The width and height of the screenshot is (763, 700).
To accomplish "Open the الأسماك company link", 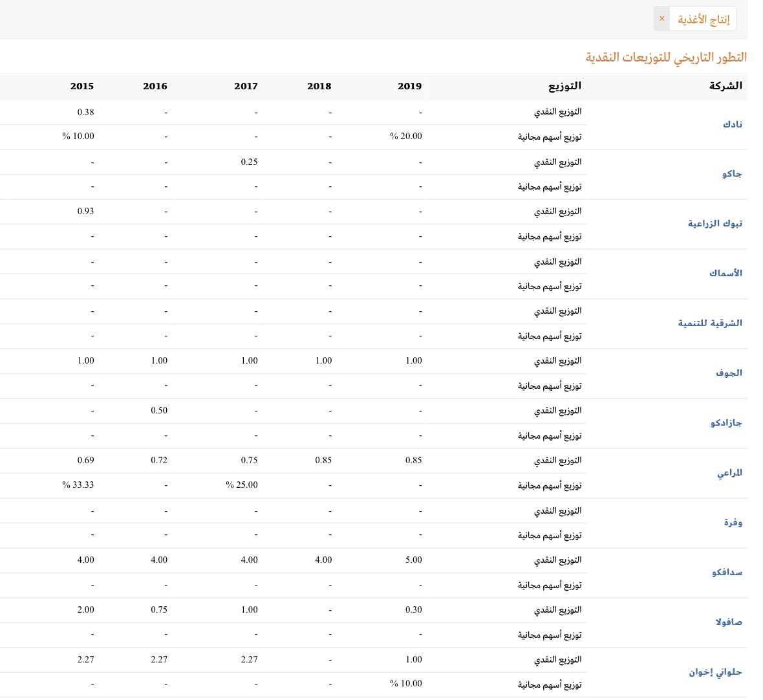I will pyautogui.click(x=725, y=273).
